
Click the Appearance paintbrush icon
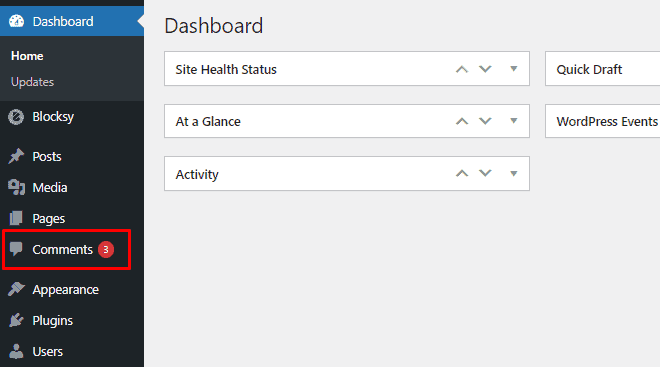(x=16, y=289)
